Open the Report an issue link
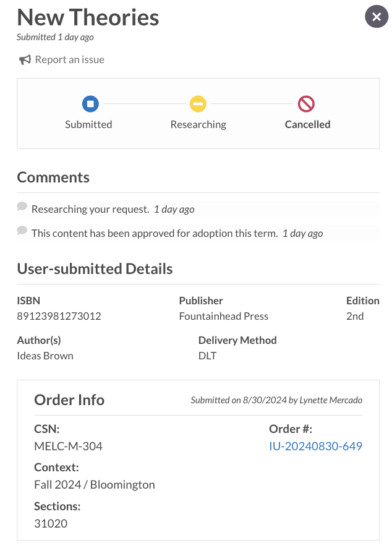392x548 pixels. 69,59
